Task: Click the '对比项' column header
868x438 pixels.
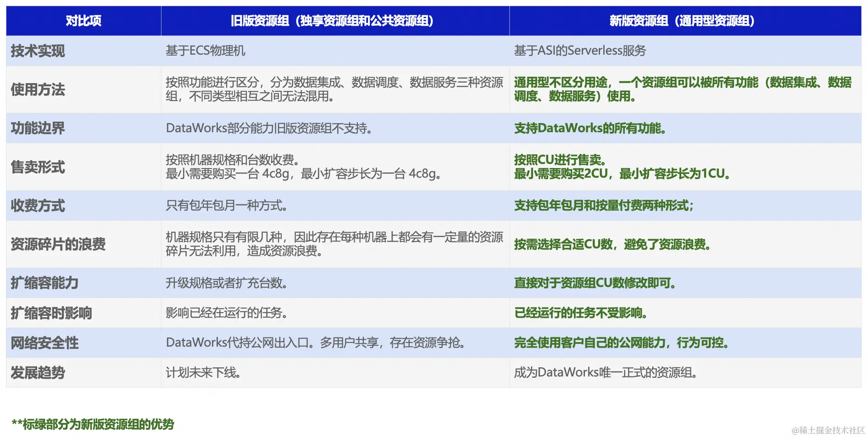Action: coord(83,21)
